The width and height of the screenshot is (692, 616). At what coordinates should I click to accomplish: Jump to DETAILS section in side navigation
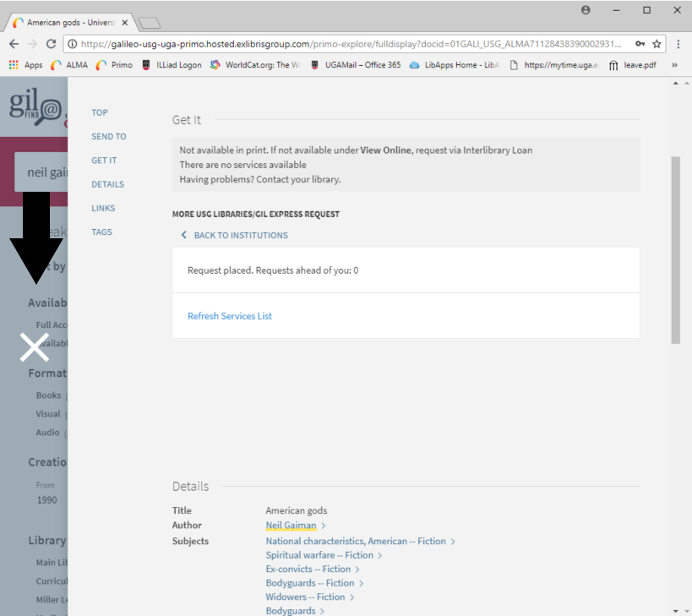(x=107, y=184)
